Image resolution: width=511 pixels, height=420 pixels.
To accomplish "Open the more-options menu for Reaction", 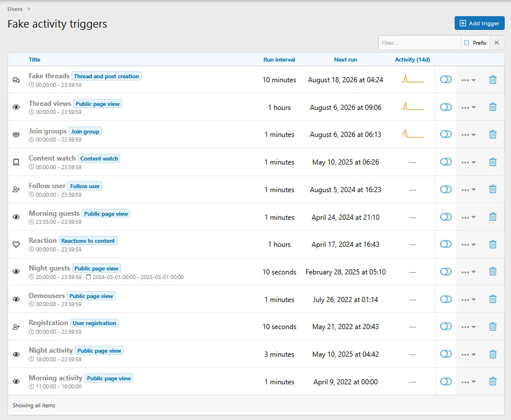I will pos(468,245).
